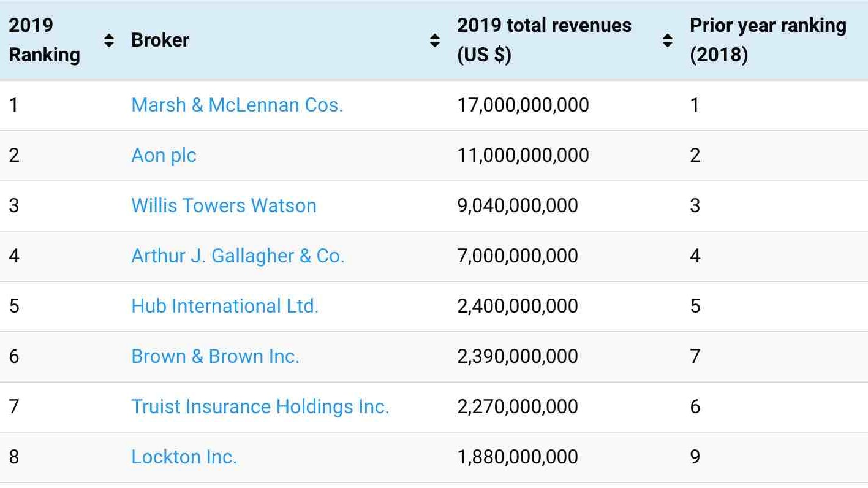Sort by 2019 total revenues arrows
Screen dimensions: 868x488
pyautogui.click(x=668, y=40)
